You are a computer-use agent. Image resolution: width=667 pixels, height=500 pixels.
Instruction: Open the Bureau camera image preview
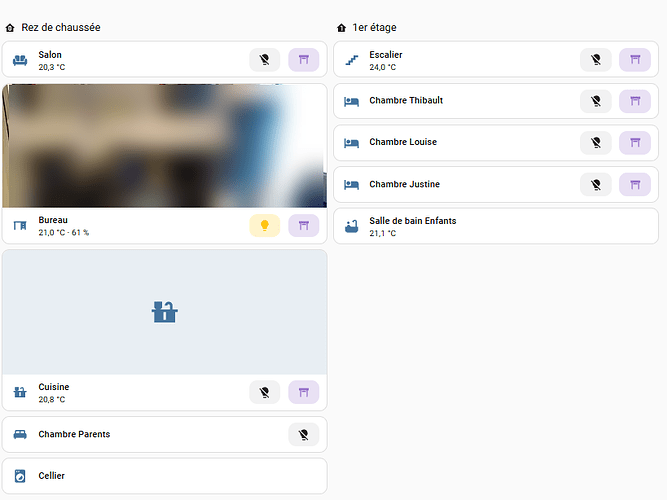tap(164, 146)
